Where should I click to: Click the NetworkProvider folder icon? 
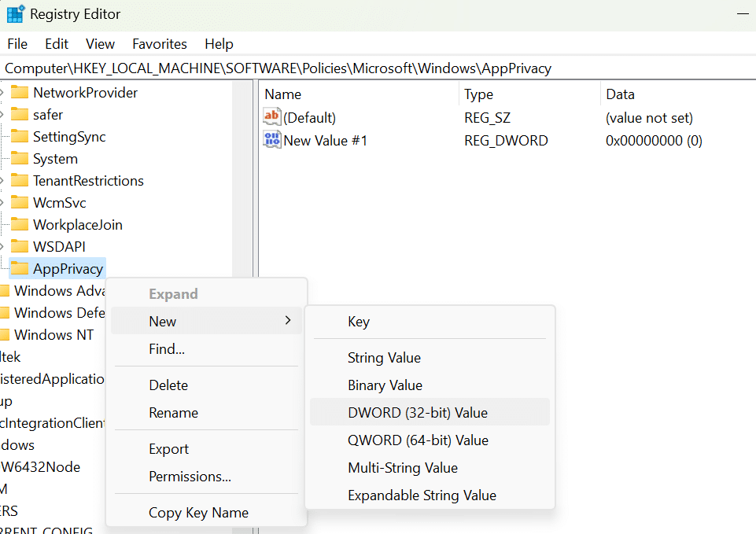(x=20, y=91)
